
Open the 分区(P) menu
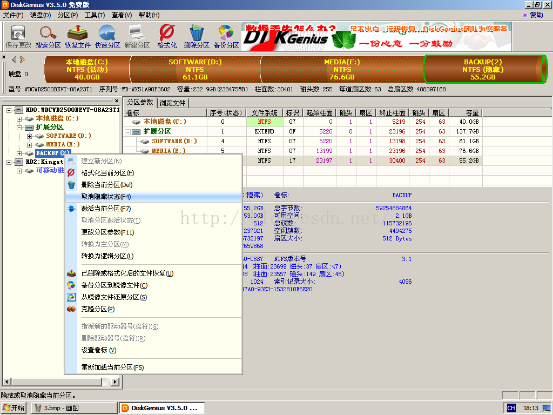pyautogui.click(x=68, y=15)
